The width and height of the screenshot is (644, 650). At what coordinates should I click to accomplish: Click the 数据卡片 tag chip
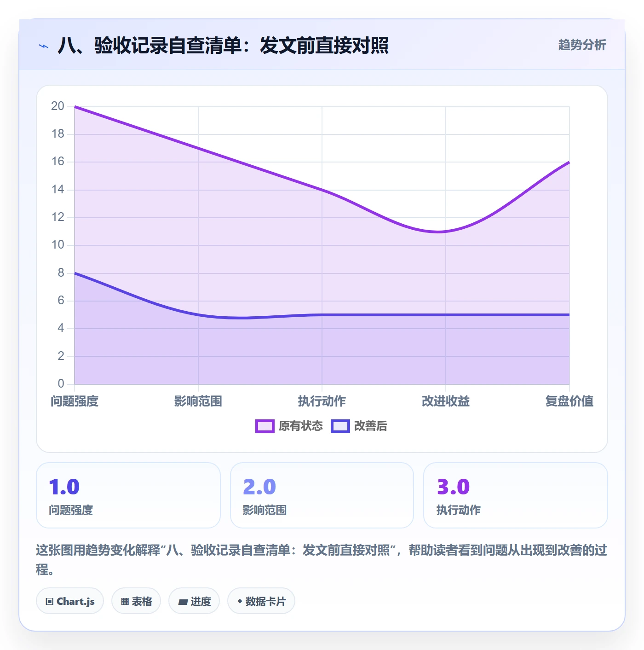(261, 601)
